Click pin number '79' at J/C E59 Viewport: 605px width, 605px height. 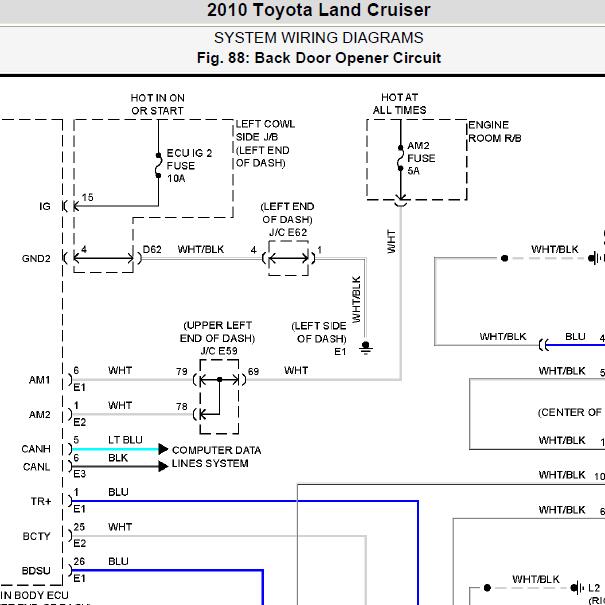[182, 372]
